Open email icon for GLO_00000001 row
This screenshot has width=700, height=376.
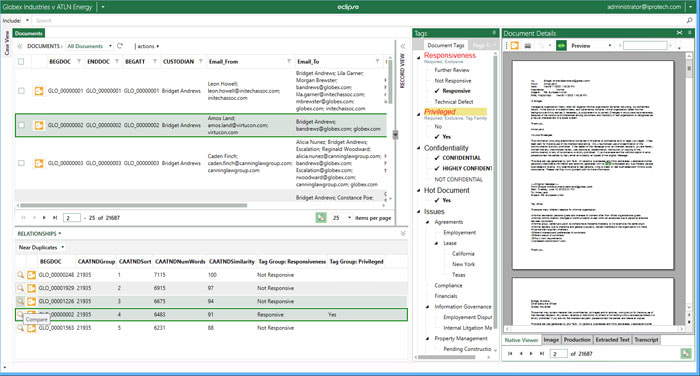point(39,91)
